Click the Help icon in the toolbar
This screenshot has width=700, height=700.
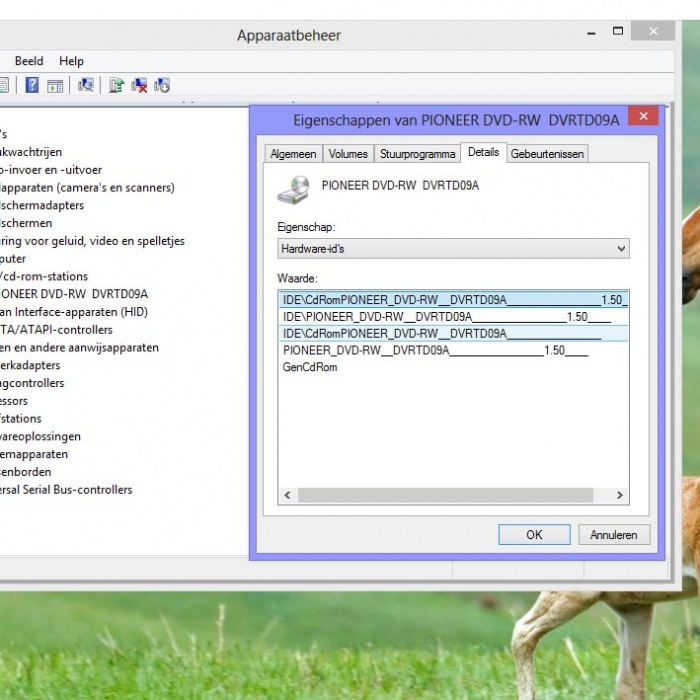(32, 85)
